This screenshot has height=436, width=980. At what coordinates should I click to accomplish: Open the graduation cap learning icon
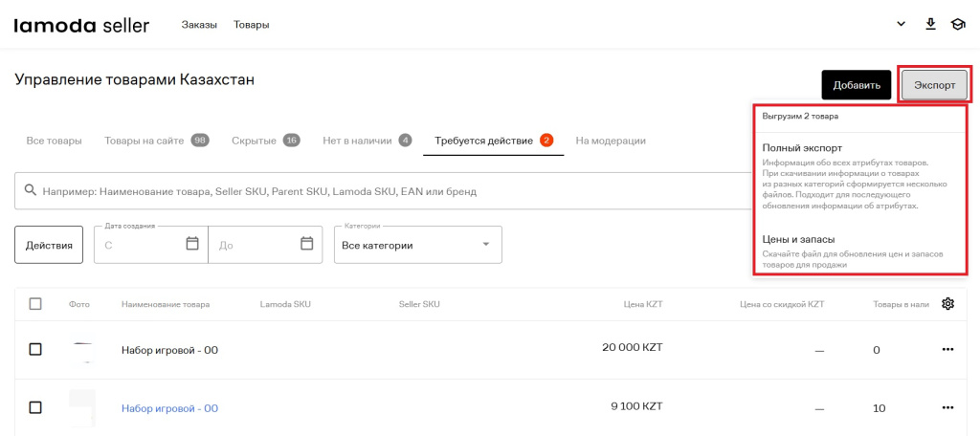pos(957,24)
